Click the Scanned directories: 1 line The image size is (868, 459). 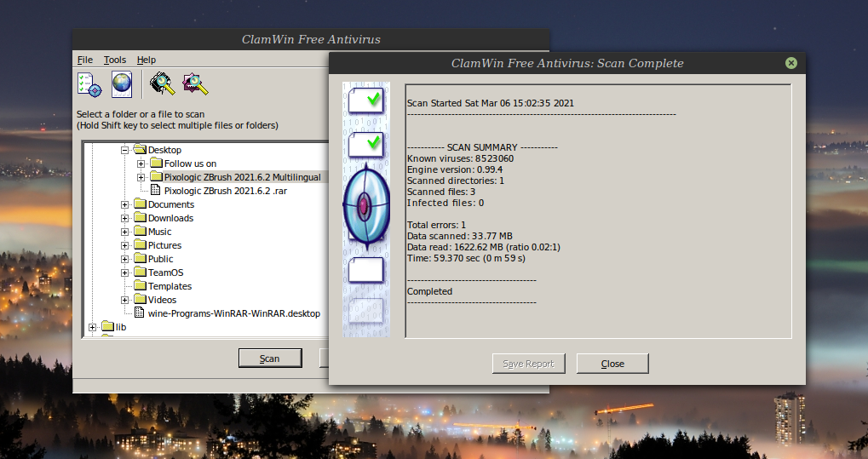pyautogui.click(x=456, y=181)
